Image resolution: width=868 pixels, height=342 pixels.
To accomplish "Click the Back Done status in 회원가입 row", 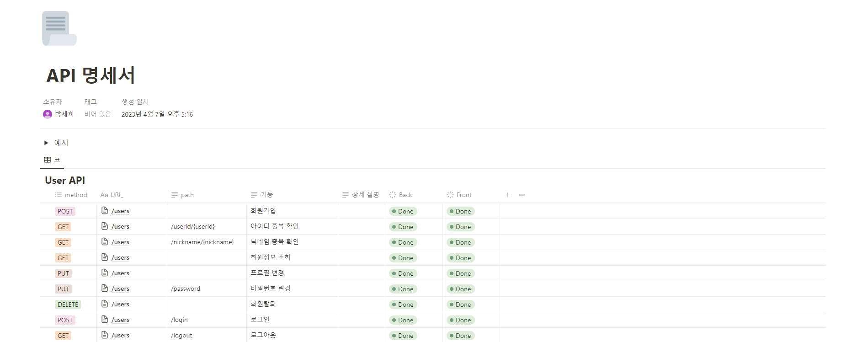I will (x=403, y=211).
